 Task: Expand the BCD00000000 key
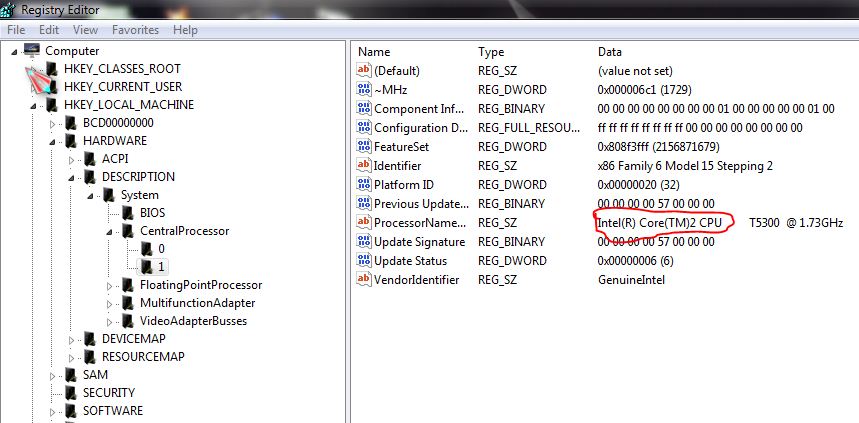[53, 124]
